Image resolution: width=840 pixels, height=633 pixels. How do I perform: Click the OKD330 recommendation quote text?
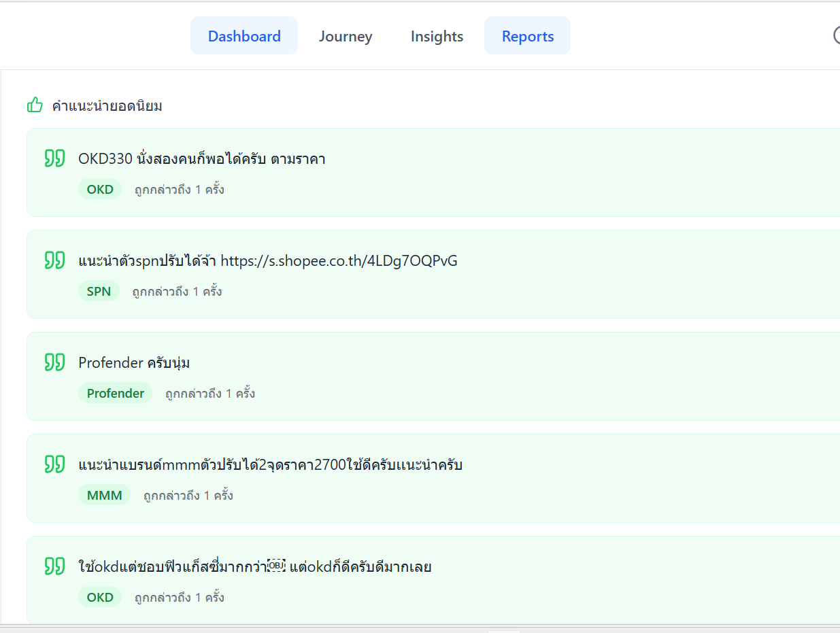(201, 159)
